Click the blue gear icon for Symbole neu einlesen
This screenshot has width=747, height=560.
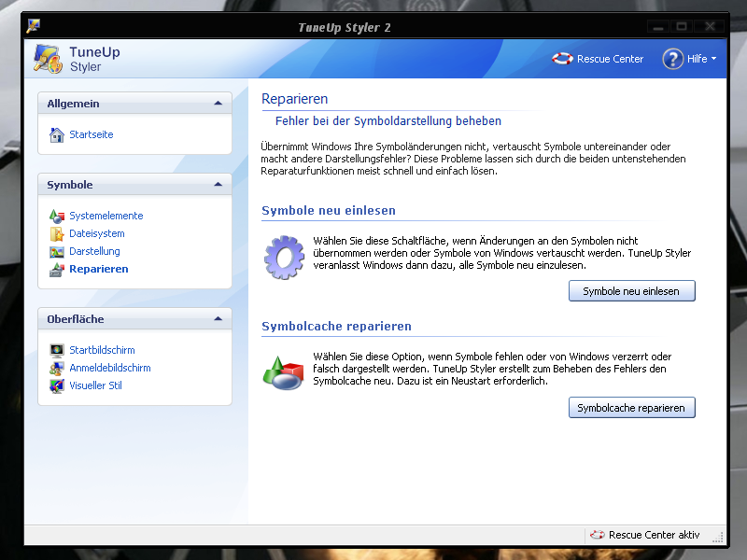pyautogui.click(x=284, y=258)
